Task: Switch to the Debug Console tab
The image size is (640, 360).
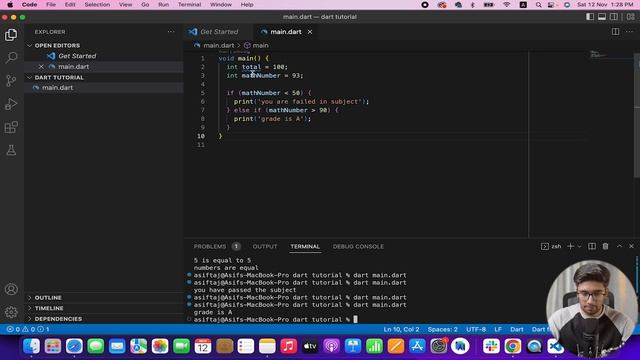Action: coord(358,247)
